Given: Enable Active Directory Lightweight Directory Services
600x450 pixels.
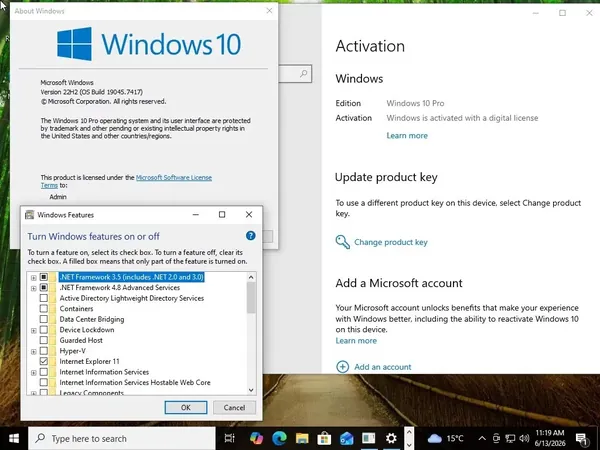Looking at the screenshot, I should click(x=44, y=298).
